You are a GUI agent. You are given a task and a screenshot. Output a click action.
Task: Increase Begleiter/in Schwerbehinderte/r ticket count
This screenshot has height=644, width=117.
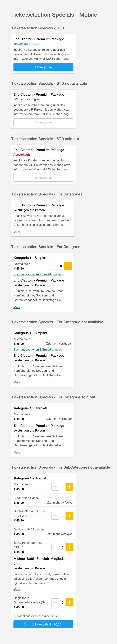point(70,602)
